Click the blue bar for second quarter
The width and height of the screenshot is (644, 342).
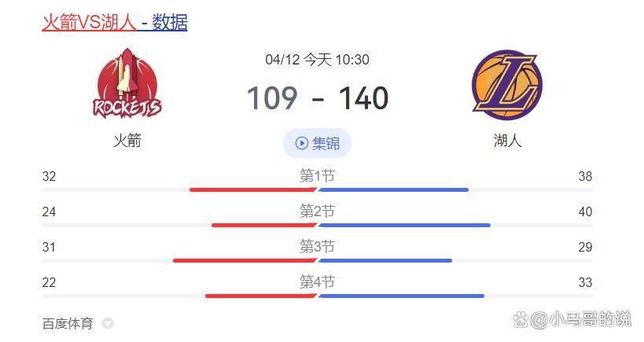point(404,225)
